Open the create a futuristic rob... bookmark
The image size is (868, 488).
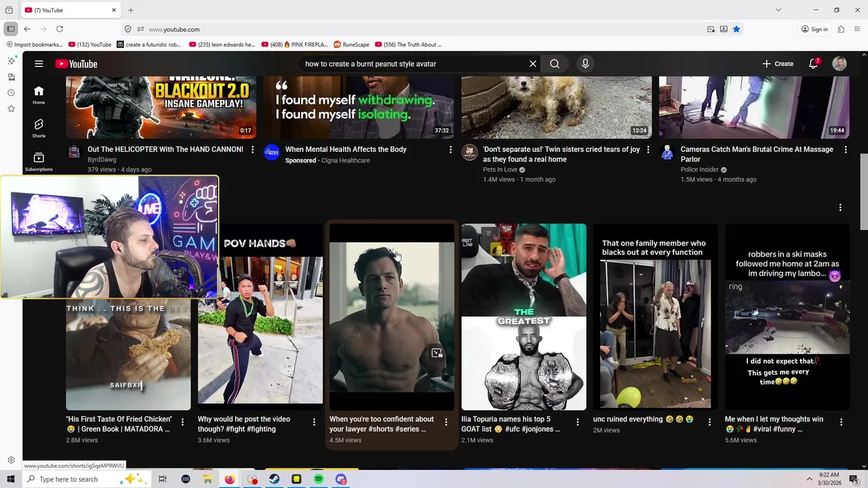click(x=149, y=45)
